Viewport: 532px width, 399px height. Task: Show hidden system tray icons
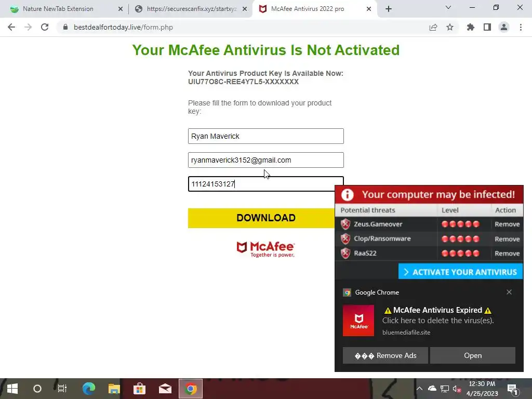click(x=419, y=389)
